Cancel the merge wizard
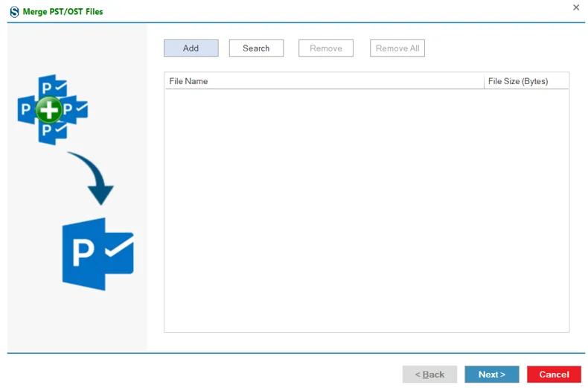This screenshot has height=388, width=588. tap(554, 374)
